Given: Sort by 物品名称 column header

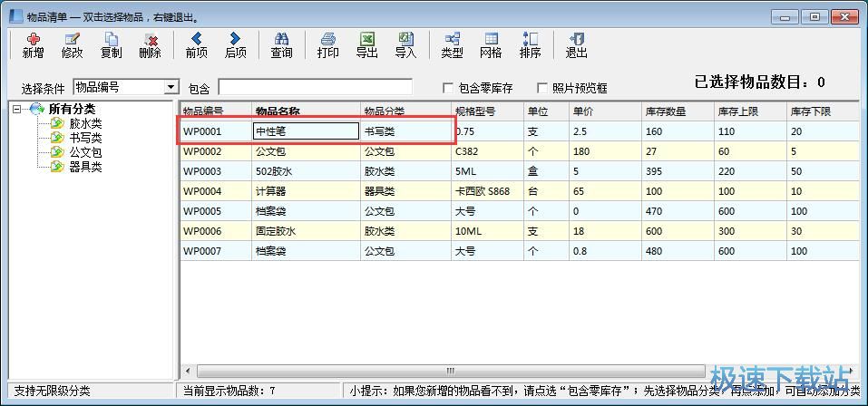Looking at the screenshot, I should tap(307, 111).
